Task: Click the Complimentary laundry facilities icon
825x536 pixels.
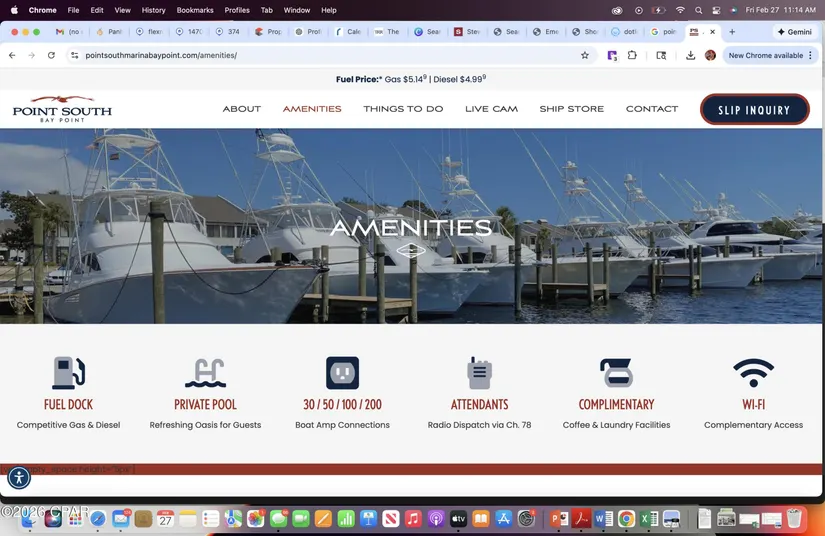Action: point(616,373)
